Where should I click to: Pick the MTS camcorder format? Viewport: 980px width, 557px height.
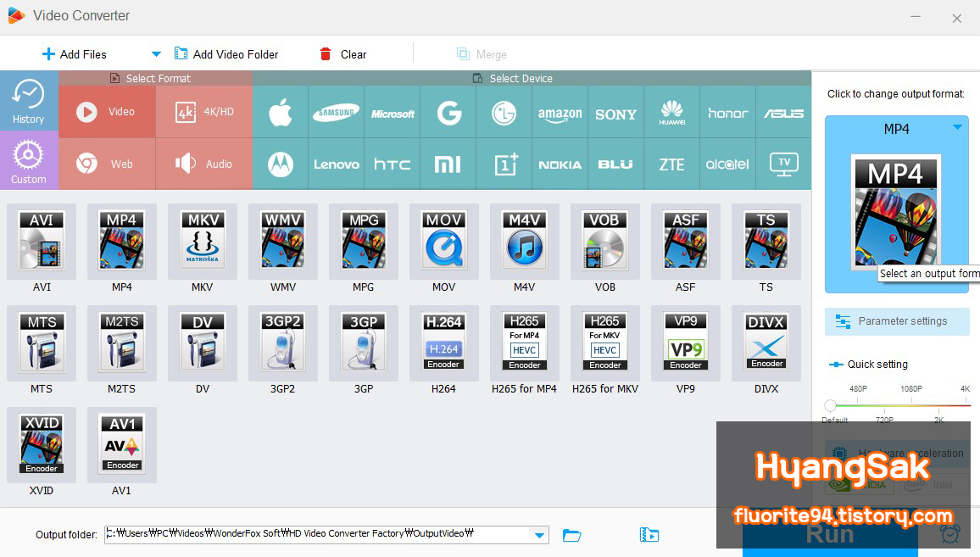[42, 343]
